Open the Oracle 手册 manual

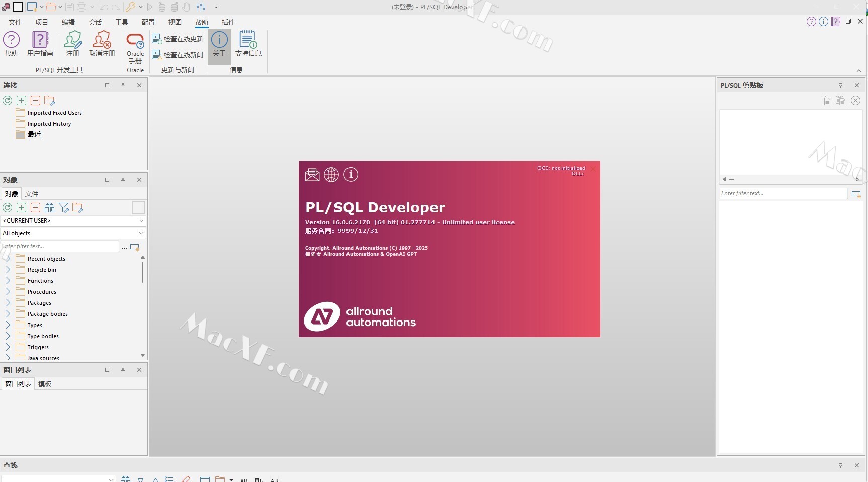click(x=135, y=48)
